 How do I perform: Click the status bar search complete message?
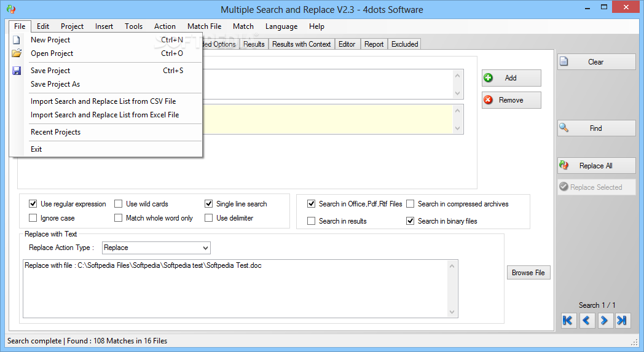[x=87, y=341]
